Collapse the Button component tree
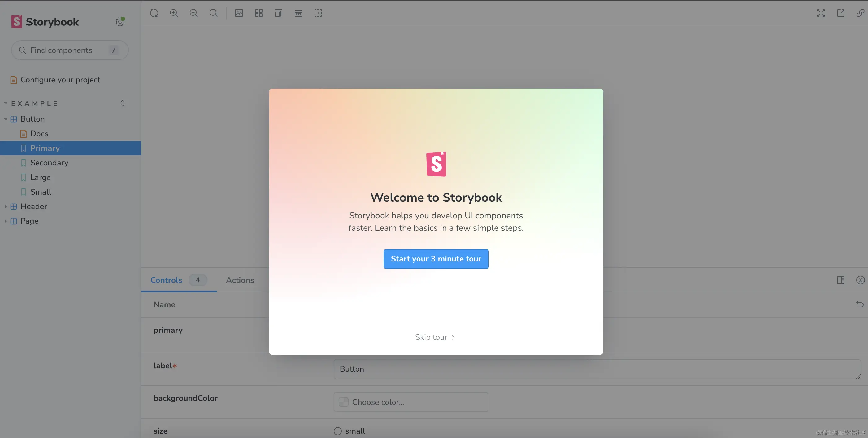Screen dimensions: 868x438 coord(6,119)
